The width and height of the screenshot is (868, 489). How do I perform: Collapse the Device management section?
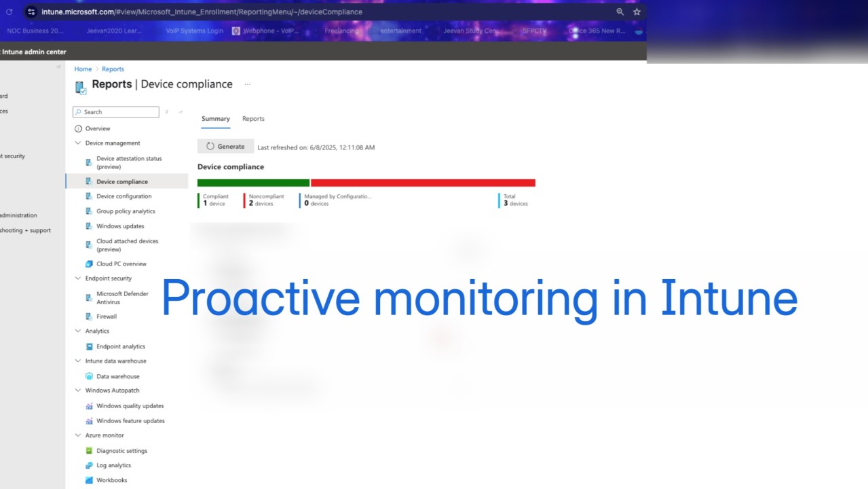[x=78, y=143]
